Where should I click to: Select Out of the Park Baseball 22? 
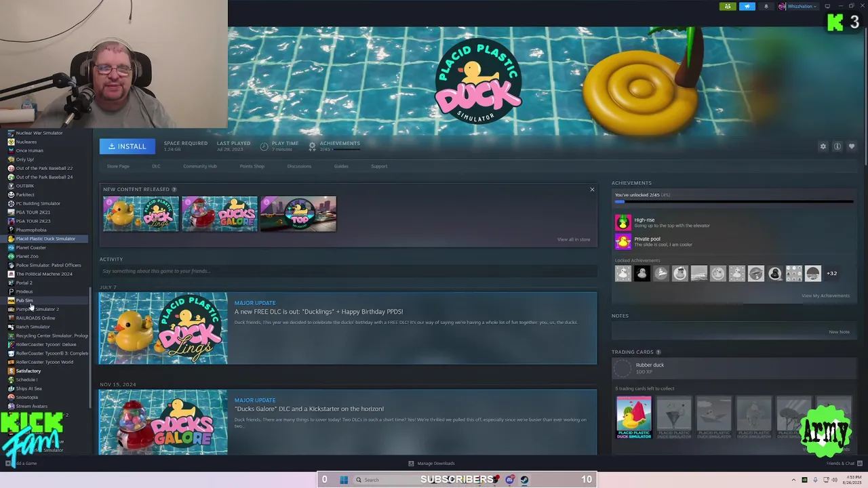(44, 168)
